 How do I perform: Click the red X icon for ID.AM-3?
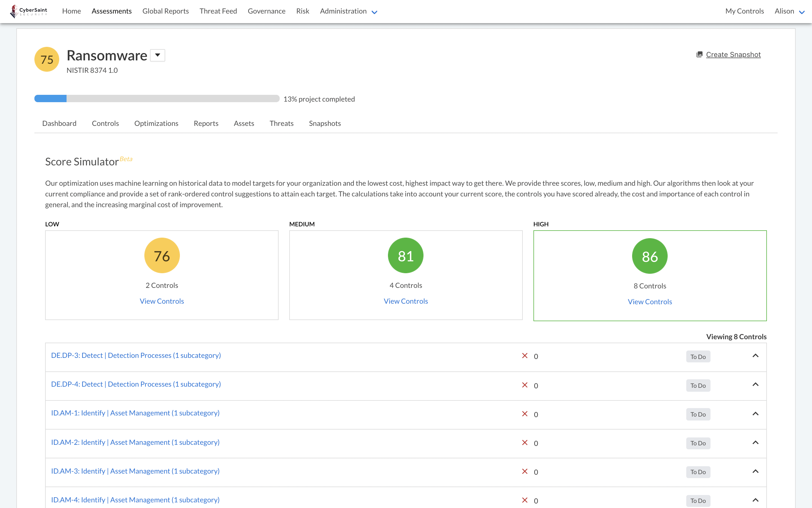(x=525, y=471)
